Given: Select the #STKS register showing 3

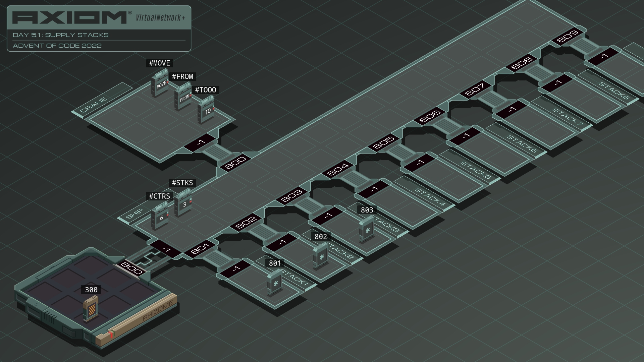Looking at the screenshot, I should tap(183, 202).
